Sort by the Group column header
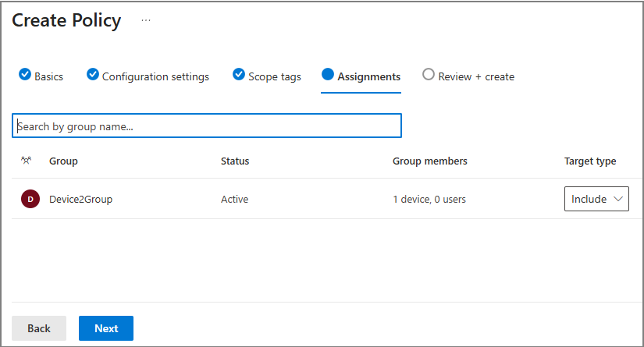This screenshot has width=644, height=347. click(x=63, y=161)
